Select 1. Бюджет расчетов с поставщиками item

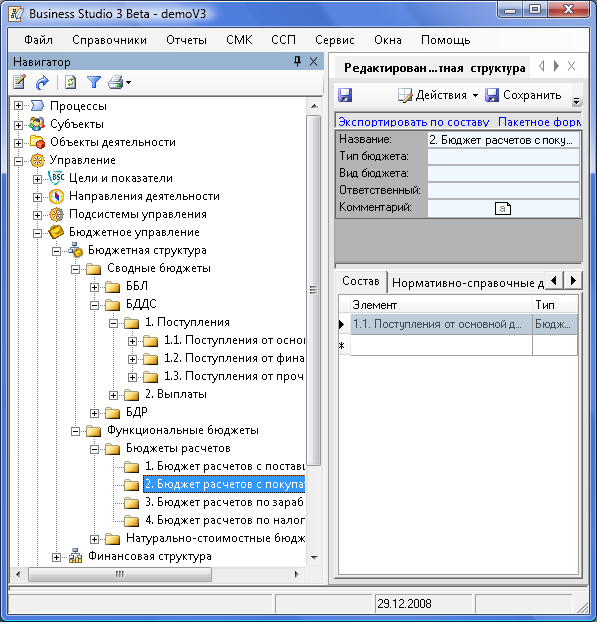coord(225,466)
